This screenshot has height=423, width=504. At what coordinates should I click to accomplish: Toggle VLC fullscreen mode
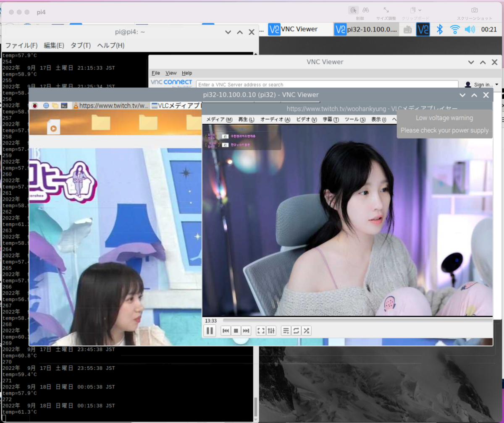261,331
